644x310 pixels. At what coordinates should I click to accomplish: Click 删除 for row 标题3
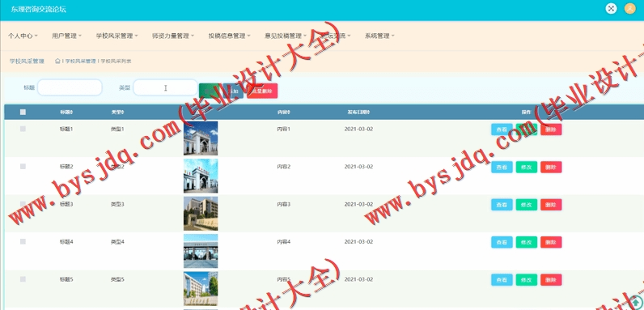(551, 205)
